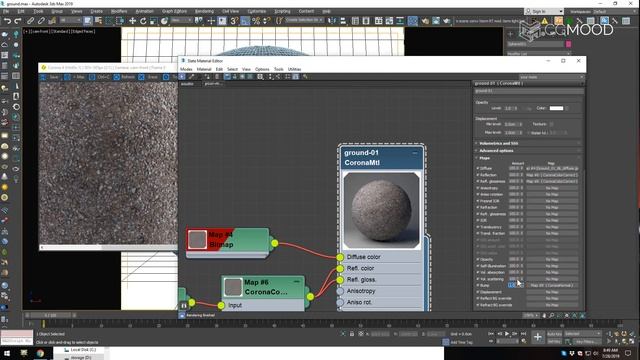Toggle the Translucency map checkbox
Image resolution: width=640 pixels, height=360 pixels.
point(478,227)
